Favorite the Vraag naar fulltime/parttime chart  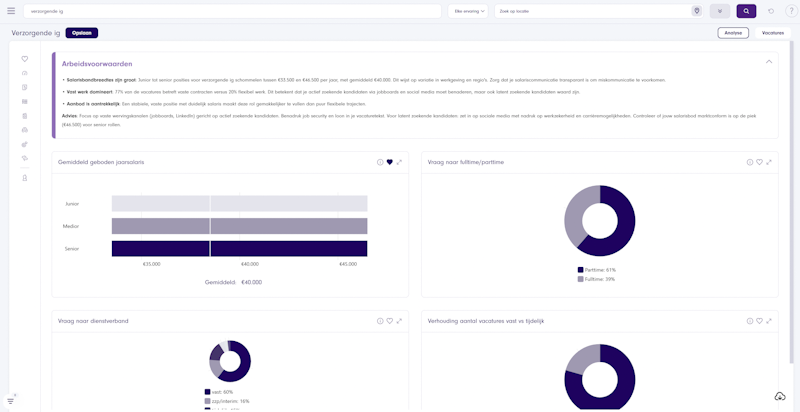(x=759, y=162)
